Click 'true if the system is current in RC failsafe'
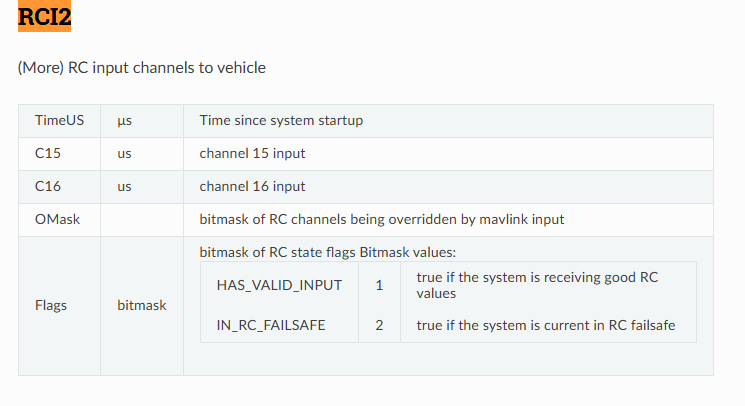745x406 pixels. [x=546, y=325]
